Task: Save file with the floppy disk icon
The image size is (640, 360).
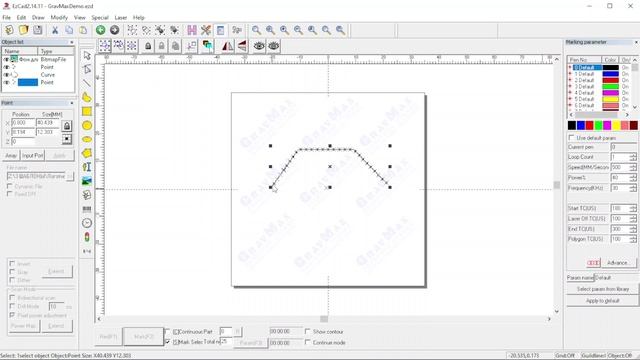Action: coord(38,30)
